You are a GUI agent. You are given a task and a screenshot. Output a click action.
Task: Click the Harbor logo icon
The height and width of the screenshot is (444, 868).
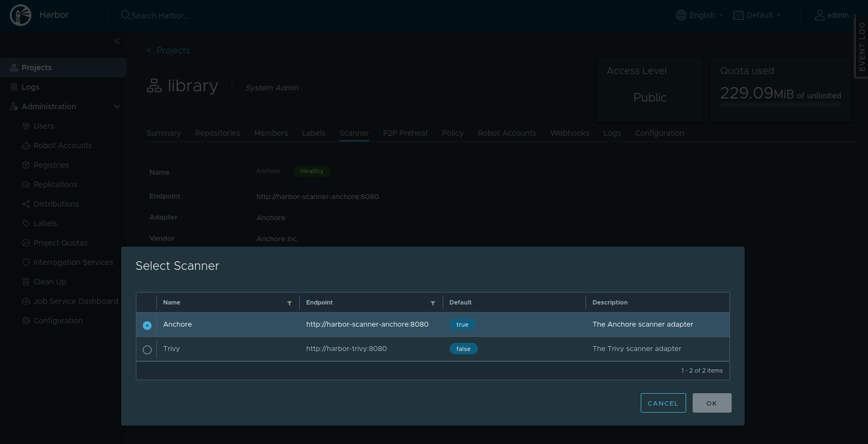[x=21, y=15]
